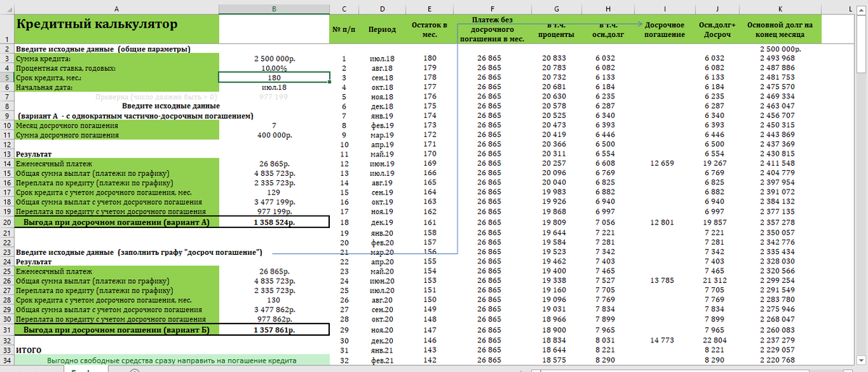Click period cell 'фев.21'
This screenshot has width=868, height=372.
pos(382,359)
